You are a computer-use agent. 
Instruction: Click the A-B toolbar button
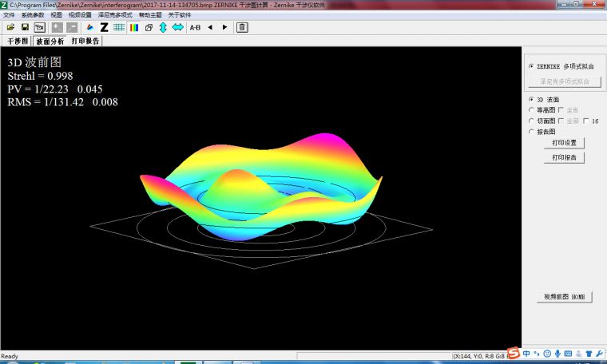(x=195, y=27)
